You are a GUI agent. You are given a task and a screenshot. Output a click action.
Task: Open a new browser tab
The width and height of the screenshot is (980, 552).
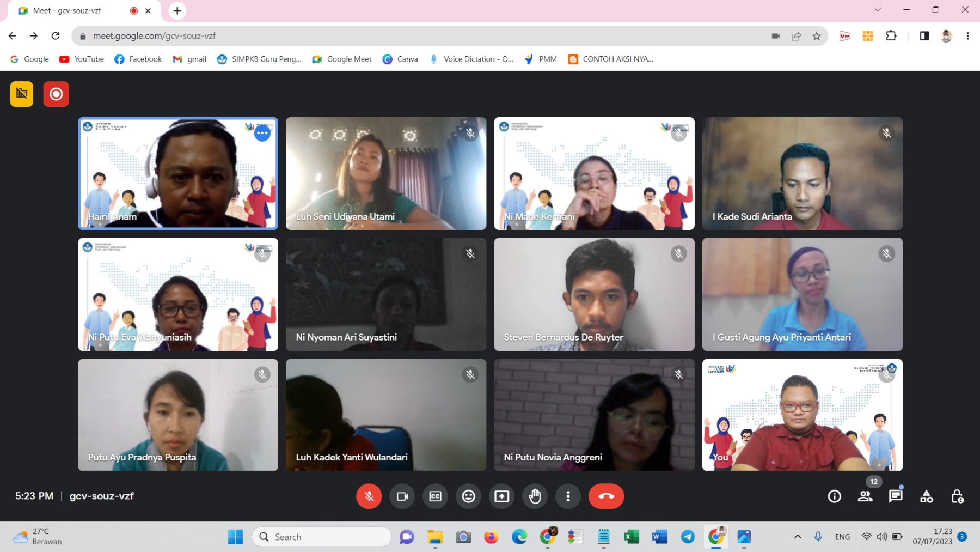tap(177, 11)
